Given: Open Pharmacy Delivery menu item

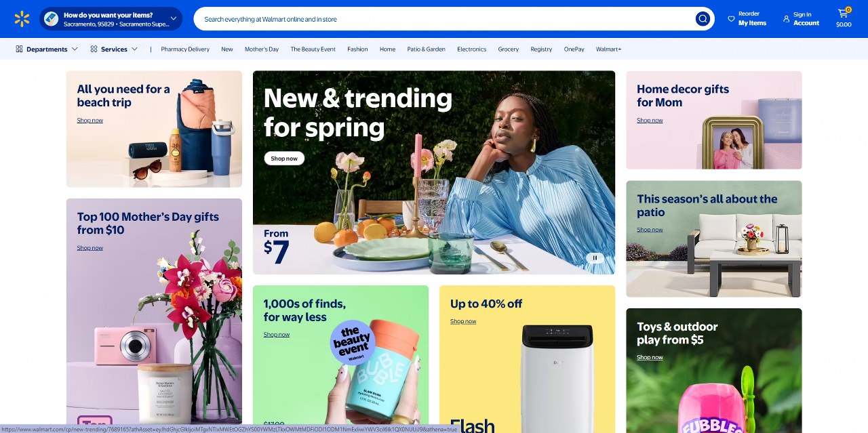Looking at the screenshot, I should click(185, 49).
